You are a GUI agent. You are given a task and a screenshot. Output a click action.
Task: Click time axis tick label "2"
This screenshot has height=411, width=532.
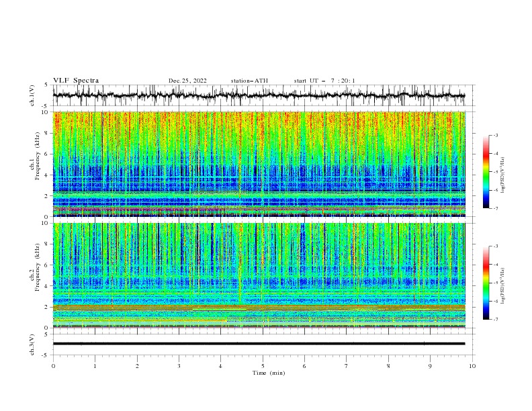pos(137,366)
